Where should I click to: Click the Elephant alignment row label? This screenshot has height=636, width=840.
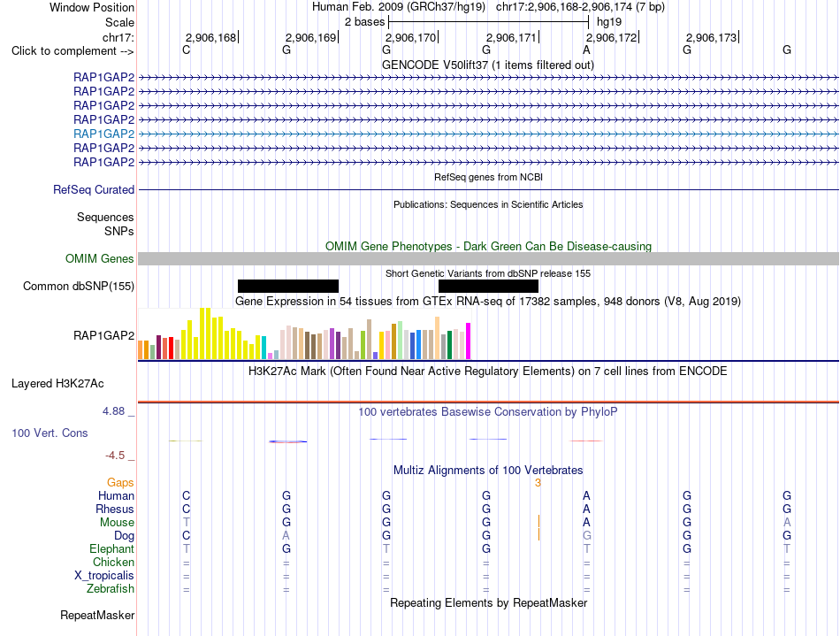click(x=112, y=549)
